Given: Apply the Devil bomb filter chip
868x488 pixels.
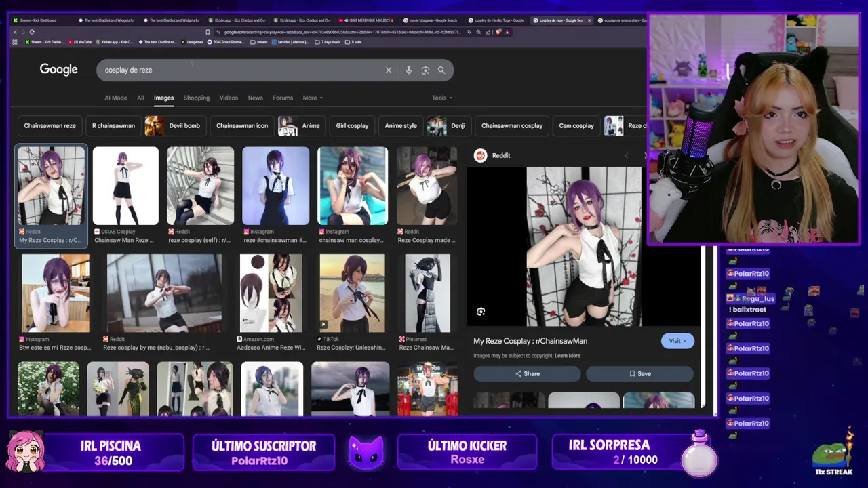Looking at the screenshot, I should tap(176, 125).
